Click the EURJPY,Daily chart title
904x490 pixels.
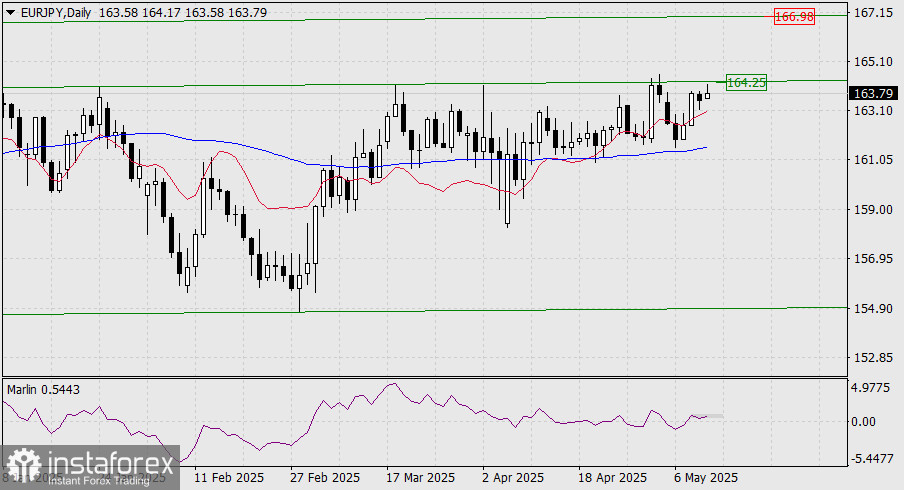pos(55,12)
